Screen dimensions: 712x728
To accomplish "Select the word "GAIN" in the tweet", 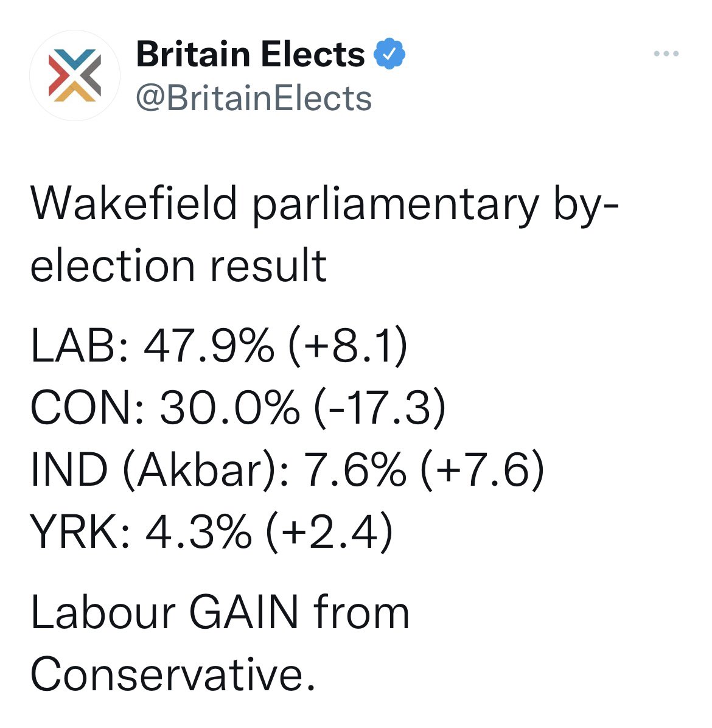I will (x=244, y=612).
